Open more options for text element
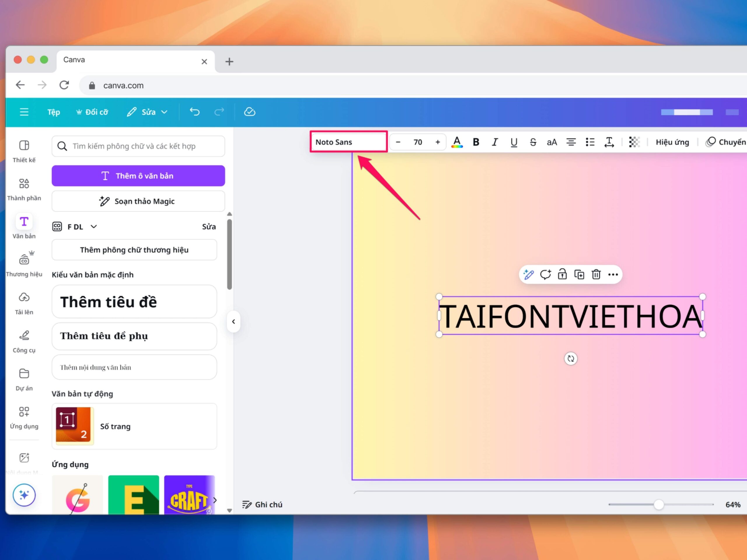Viewport: 747px width, 560px height. (613, 274)
